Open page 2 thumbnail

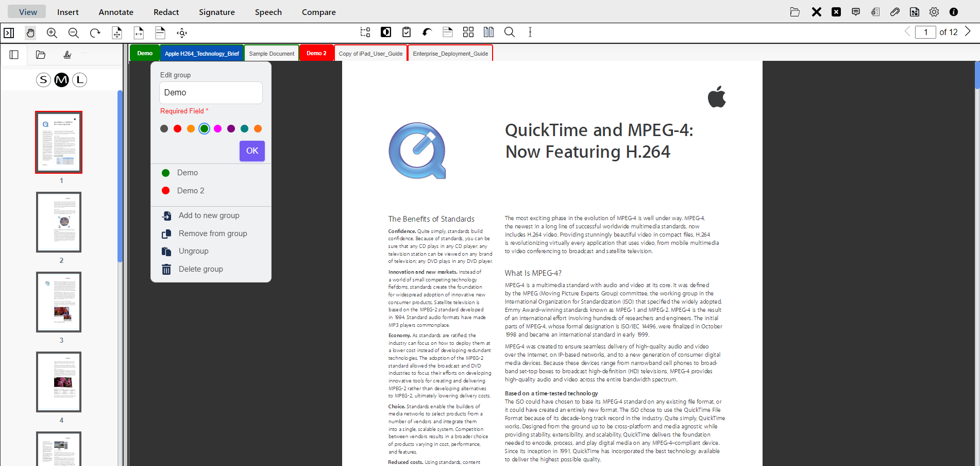[x=59, y=222]
